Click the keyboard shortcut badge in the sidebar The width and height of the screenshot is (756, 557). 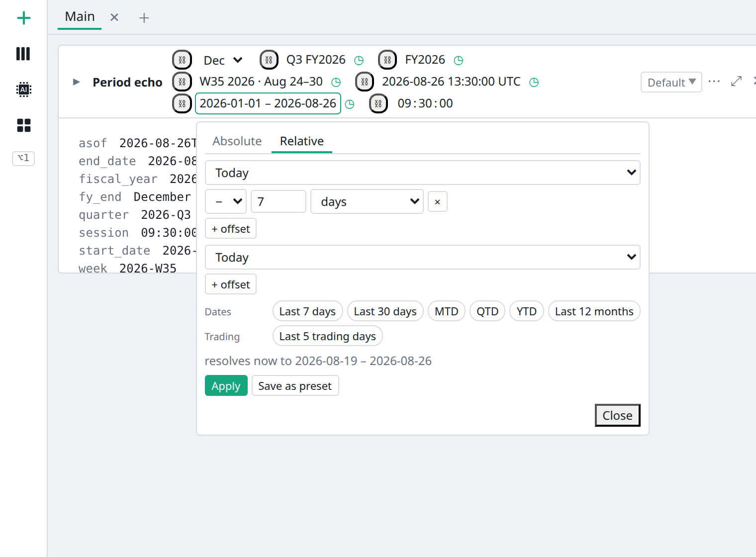tap(23, 158)
